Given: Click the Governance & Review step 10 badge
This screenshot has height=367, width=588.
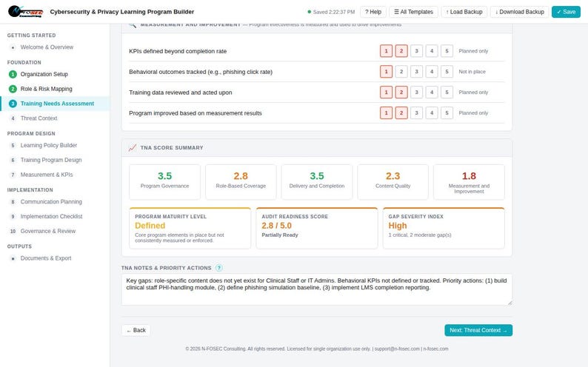Looking at the screenshot, I should click(13, 231).
